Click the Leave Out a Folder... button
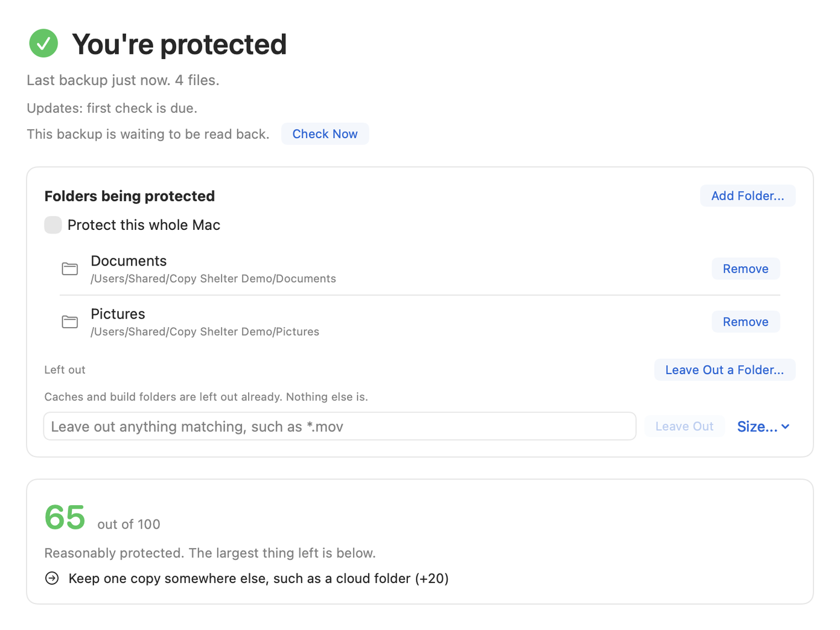Screen dimensions: 840x630 tap(724, 370)
